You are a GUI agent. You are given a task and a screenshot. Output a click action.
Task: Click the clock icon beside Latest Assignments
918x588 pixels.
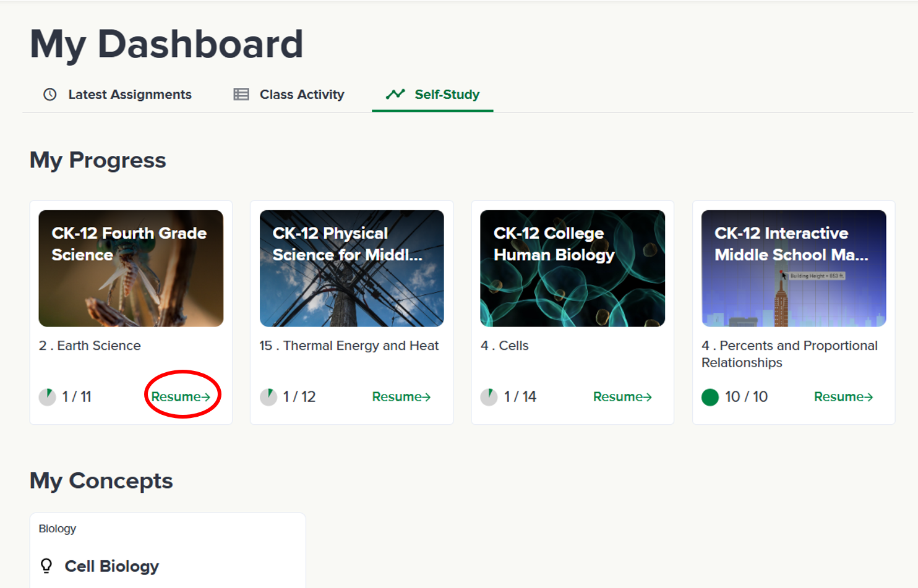click(x=50, y=95)
